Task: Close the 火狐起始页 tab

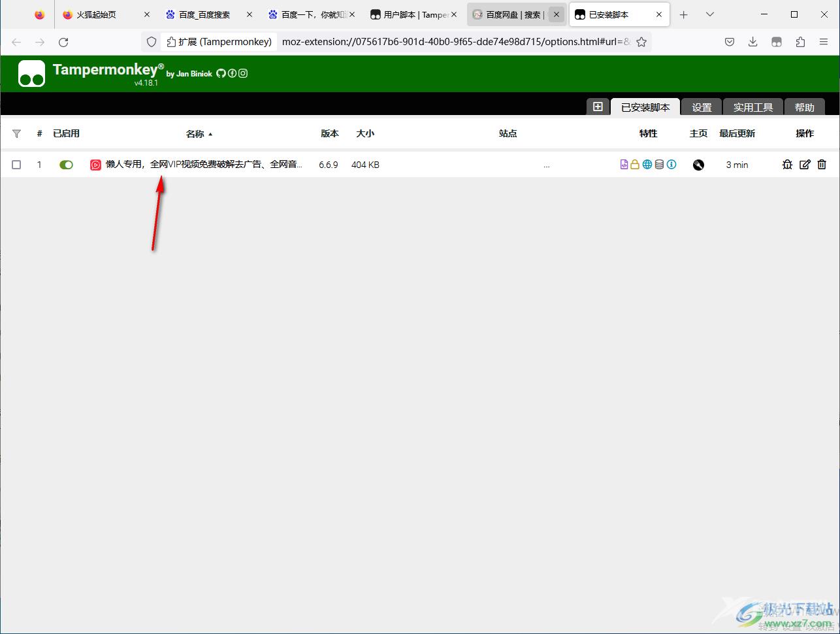Action: pos(146,14)
